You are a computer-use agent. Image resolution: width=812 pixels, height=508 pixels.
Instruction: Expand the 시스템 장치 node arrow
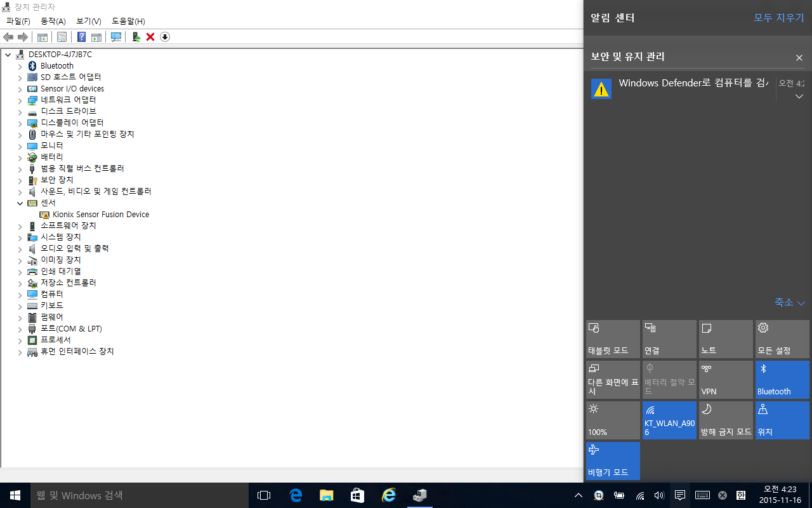click(20, 237)
